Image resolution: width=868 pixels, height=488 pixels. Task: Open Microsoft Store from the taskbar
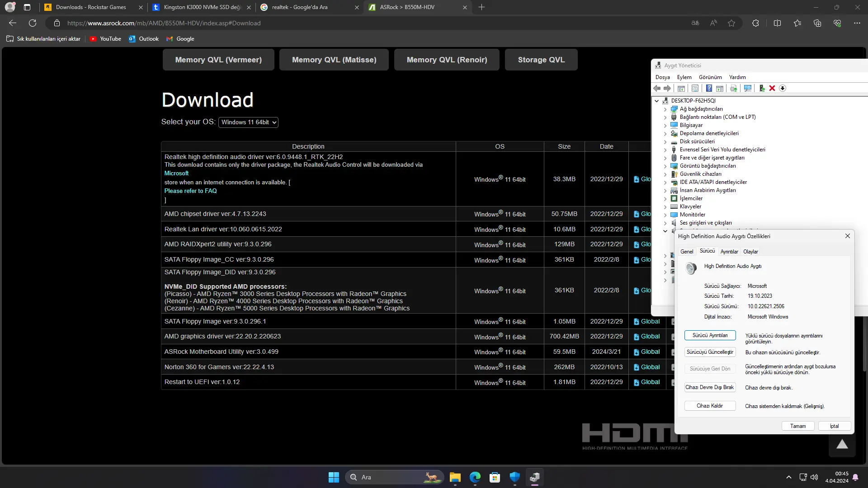(x=495, y=477)
